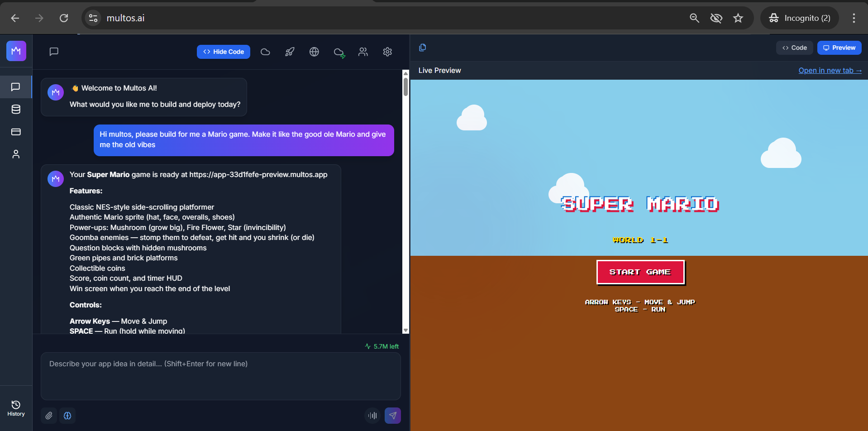The width and height of the screenshot is (868, 431).
Task: Click the zoom magnifier icon in the address bar
Action: 694,18
